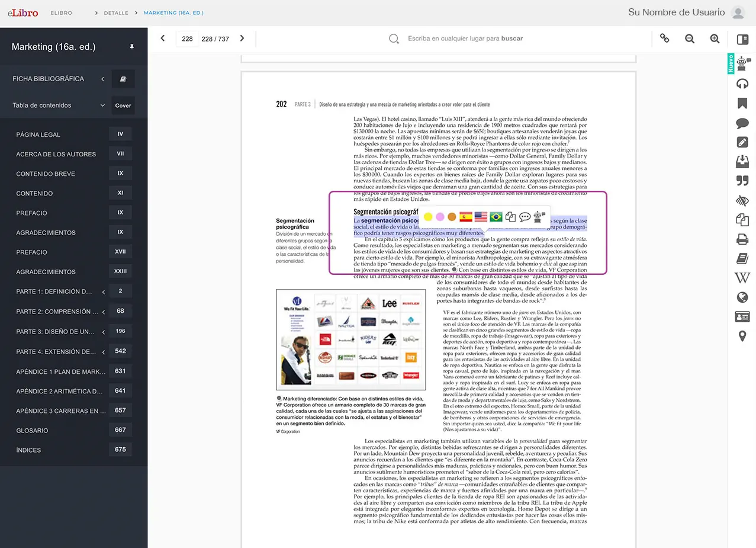Click the quotation marks citation icon
This screenshot has height=548, width=756.
click(742, 181)
